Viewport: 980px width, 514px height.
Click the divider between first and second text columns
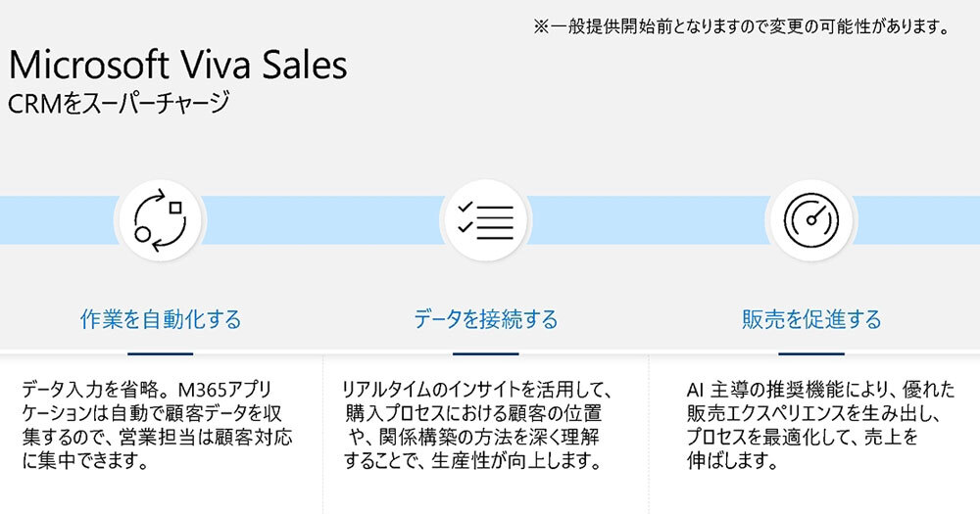coord(323,431)
